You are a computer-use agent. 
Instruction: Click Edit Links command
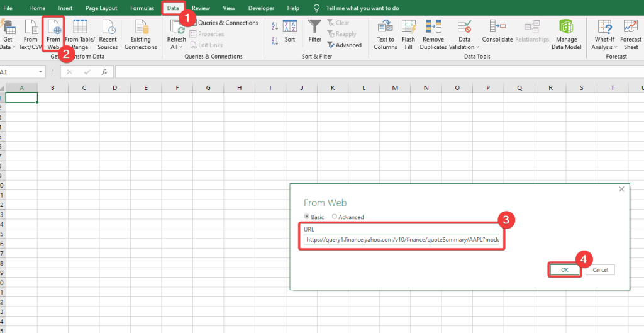206,45
